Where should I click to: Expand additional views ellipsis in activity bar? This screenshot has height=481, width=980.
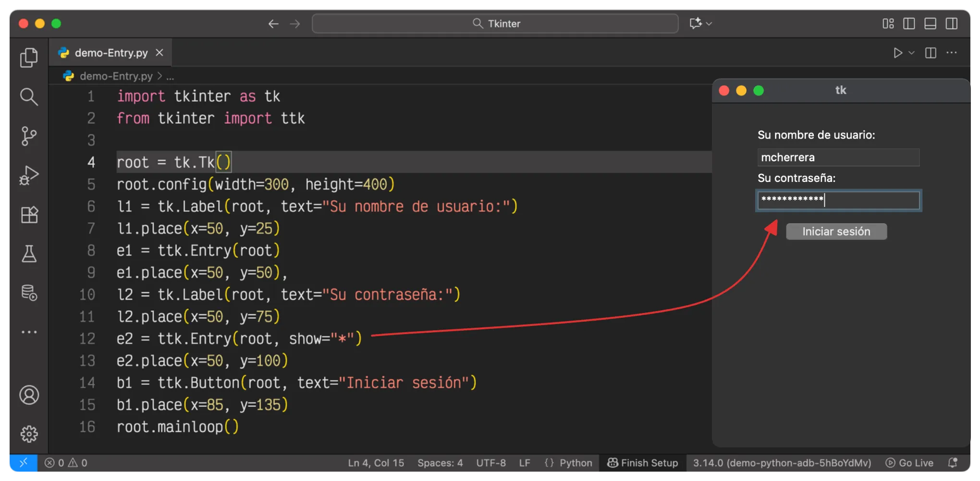[x=29, y=332]
